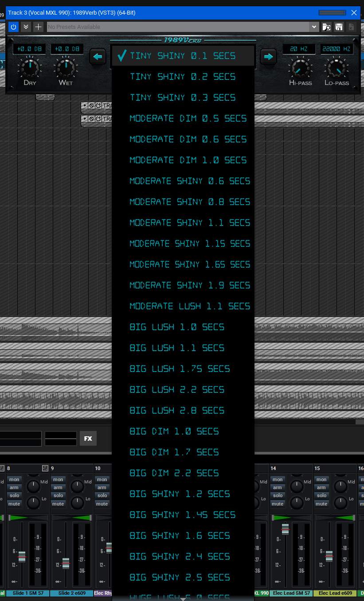Click the preset browse folder icon

coord(326,27)
